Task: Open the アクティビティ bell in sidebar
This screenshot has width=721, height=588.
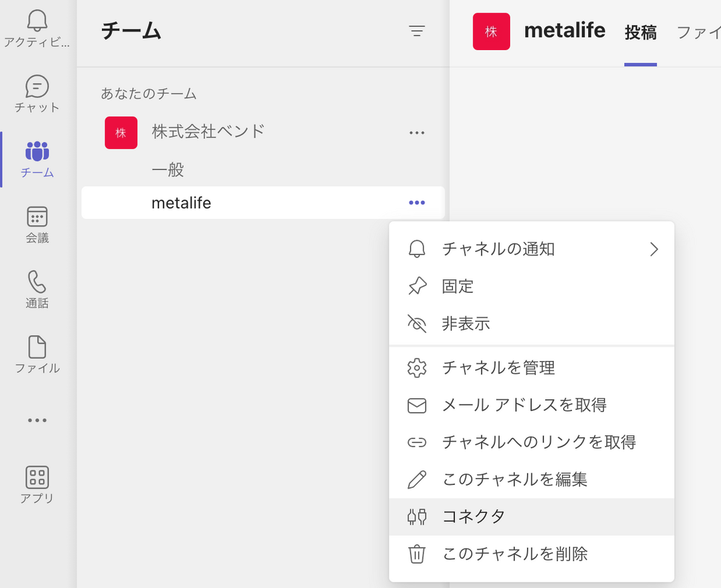Action: coord(37,28)
